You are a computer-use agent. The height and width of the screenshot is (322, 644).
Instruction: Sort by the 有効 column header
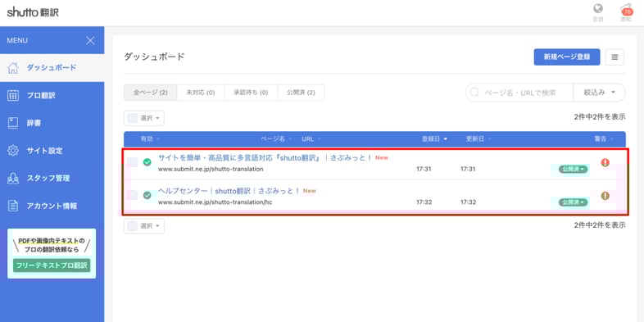[x=150, y=139]
